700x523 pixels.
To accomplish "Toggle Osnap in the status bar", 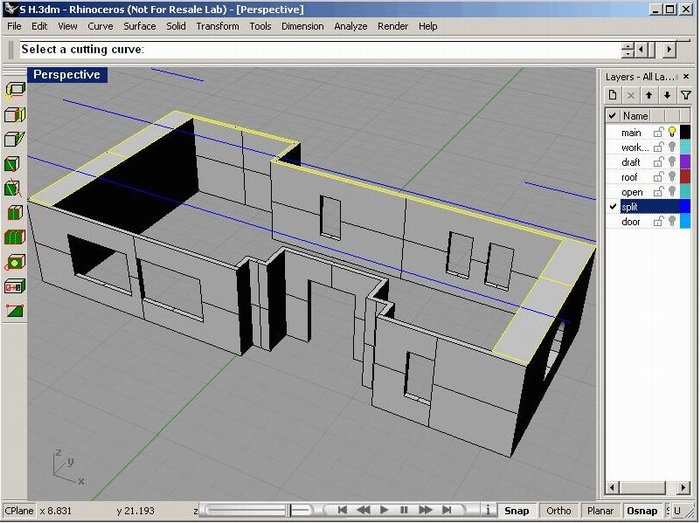I will [x=641, y=510].
